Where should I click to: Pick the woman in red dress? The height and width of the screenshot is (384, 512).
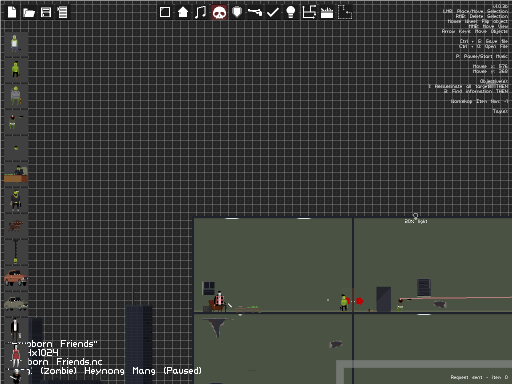16,356
